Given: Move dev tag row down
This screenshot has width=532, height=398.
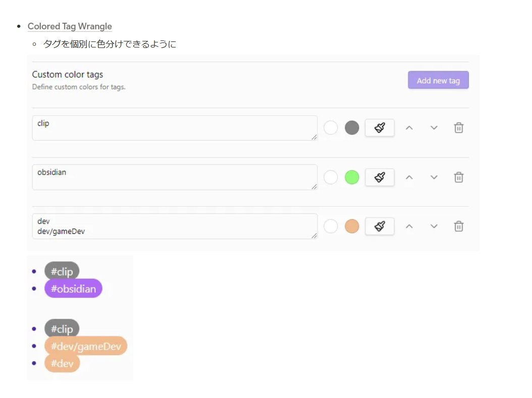Looking at the screenshot, I should click(x=434, y=226).
